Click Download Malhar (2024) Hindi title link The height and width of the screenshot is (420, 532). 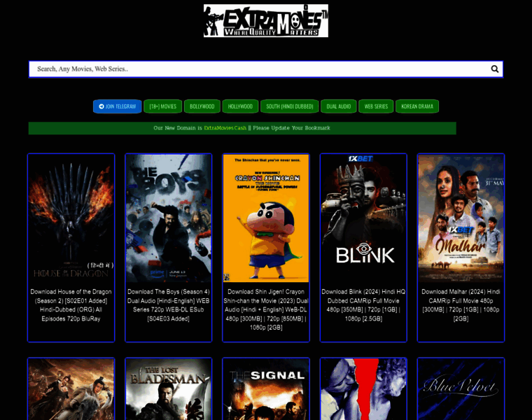point(461,305)
